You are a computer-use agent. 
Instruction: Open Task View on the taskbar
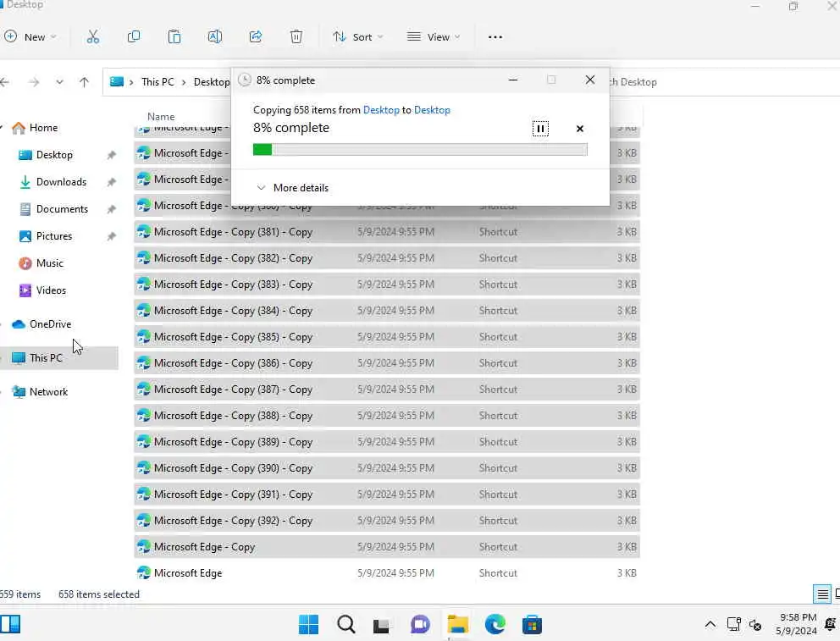[381, 624]
